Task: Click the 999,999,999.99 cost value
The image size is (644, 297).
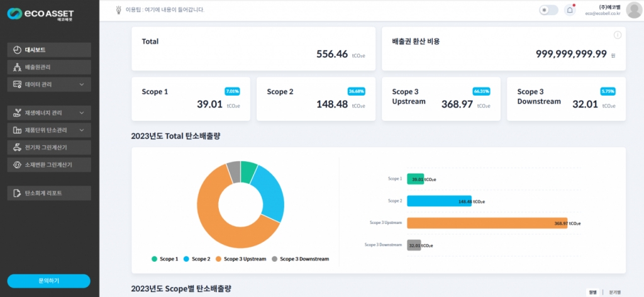Action: pos(571,54)
